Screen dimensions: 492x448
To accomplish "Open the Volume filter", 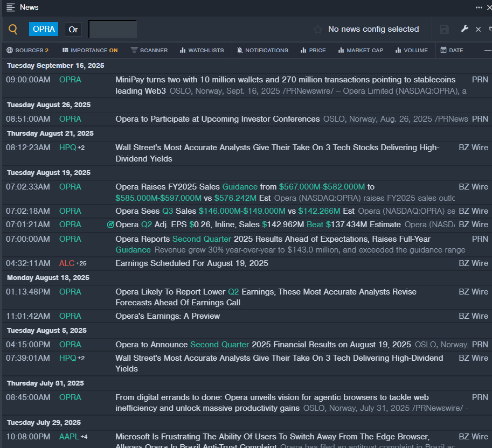I will click(x=411, y=50).
